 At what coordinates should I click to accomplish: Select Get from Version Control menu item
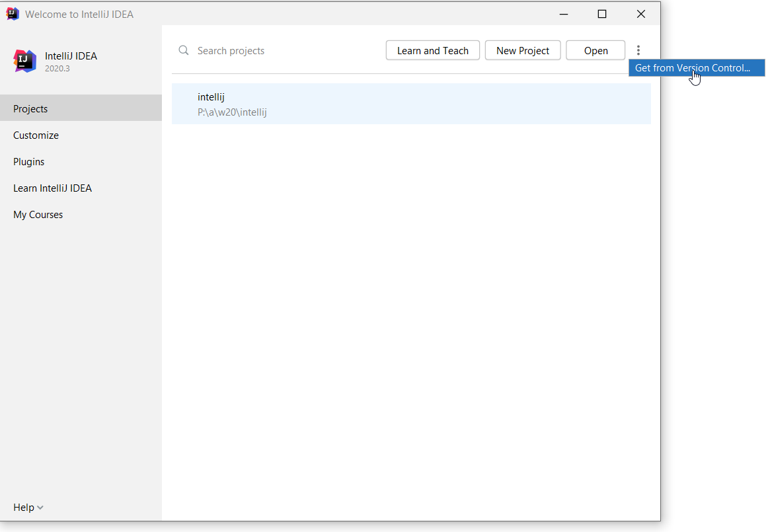point(697,68)
